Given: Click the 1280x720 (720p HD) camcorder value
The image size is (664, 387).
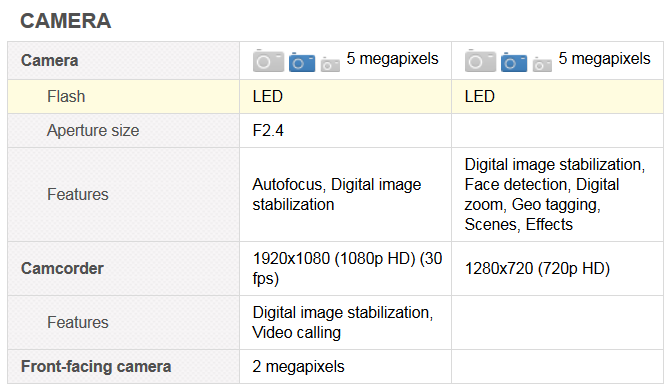Looking at the screenshot, I should 537,268.
